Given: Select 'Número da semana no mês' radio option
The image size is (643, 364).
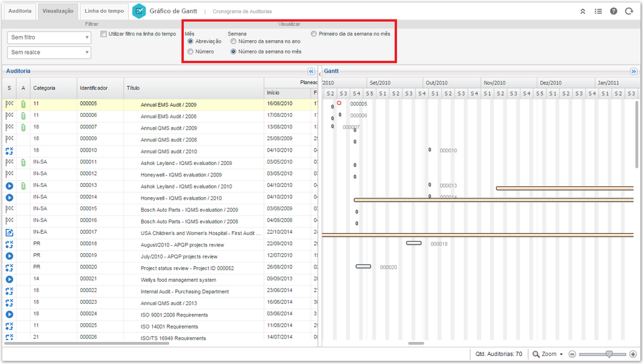Looking at the screenshot, I should click(233, 51).
